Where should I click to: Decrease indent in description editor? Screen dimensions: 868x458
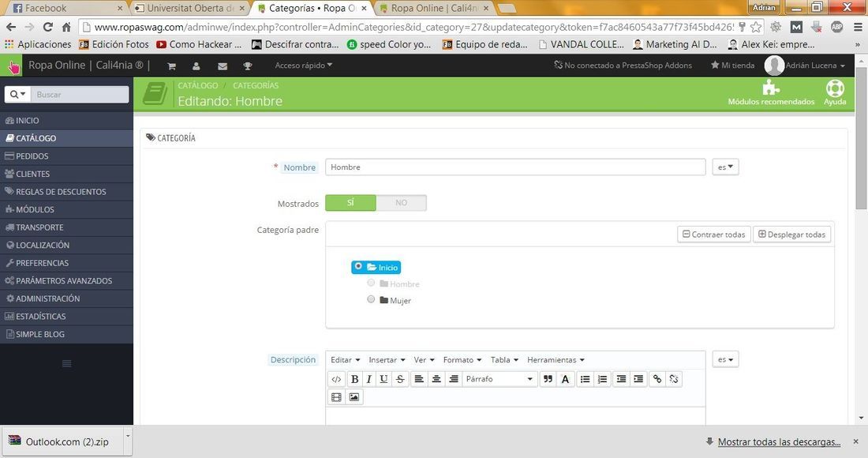(x=621, y=379)
